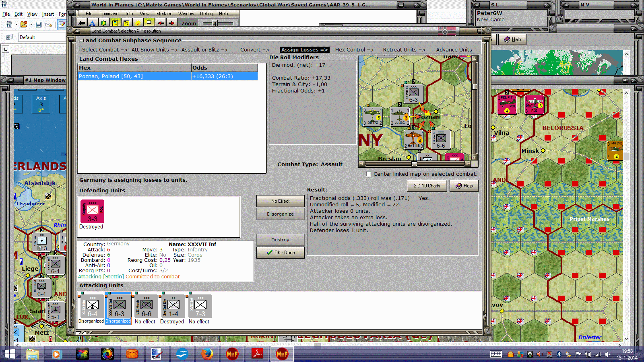This screenshot has height=362, width=644.
Task: Select the Poznan, Poland combat hex row
Action: pyautogui.click(x=168, y=76)
